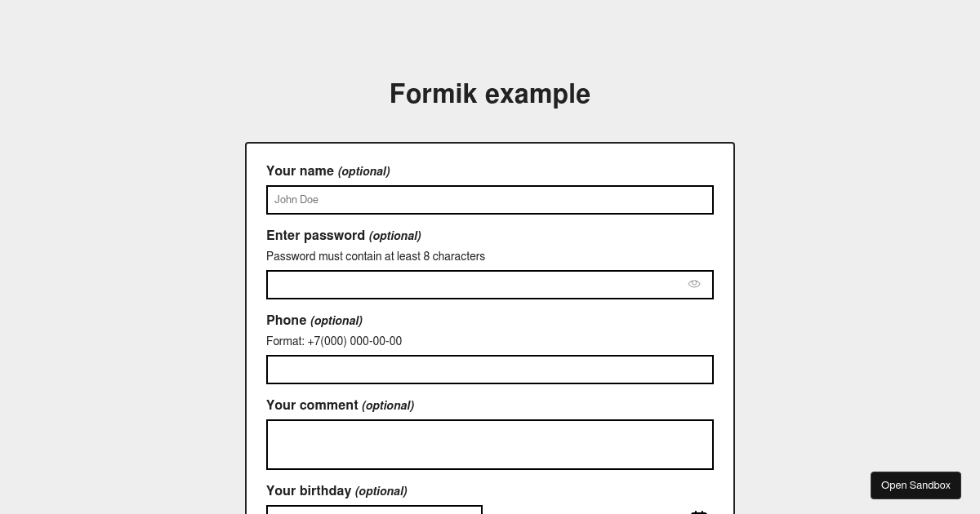Click the 'Formik example' page heading

pyautogui.click(x=490, y=94)
